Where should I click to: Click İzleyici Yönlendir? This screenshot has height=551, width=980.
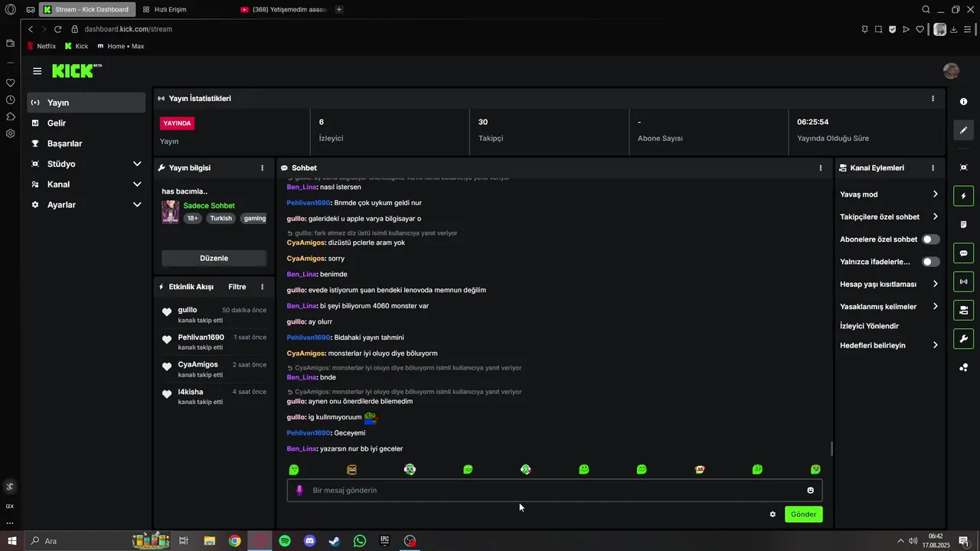[869, 326]
